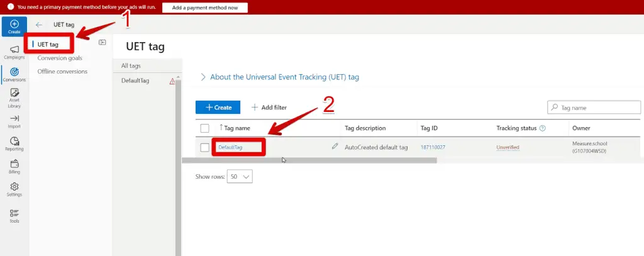Click Add filter
Screen dimensions: 644x256
[269, 108]
